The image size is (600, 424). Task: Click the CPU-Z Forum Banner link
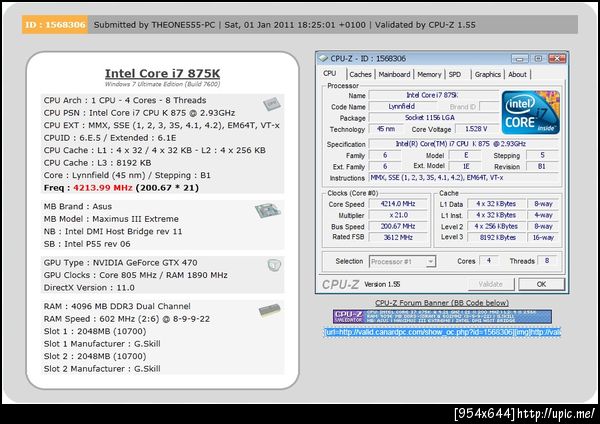[x=442, y=303]
